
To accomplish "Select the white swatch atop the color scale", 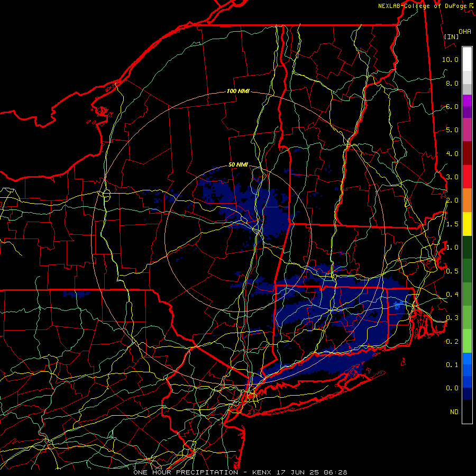I will tap(467, 59).
